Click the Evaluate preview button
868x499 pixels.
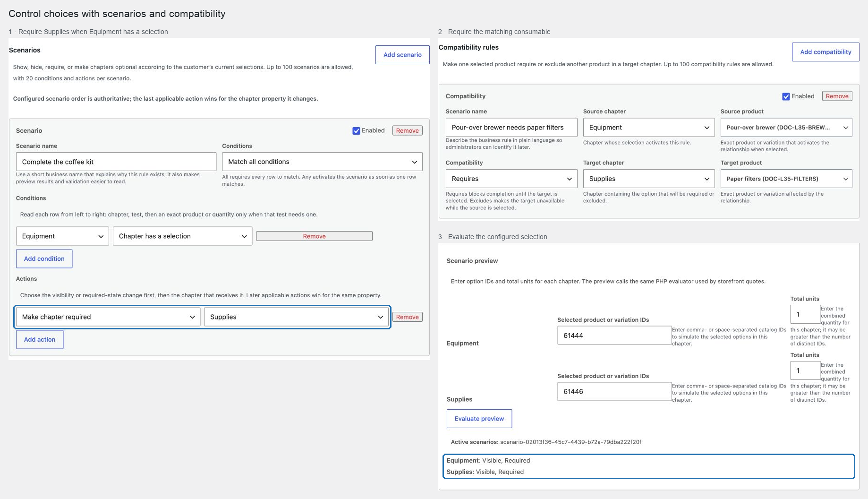click(x=479, y=419)
